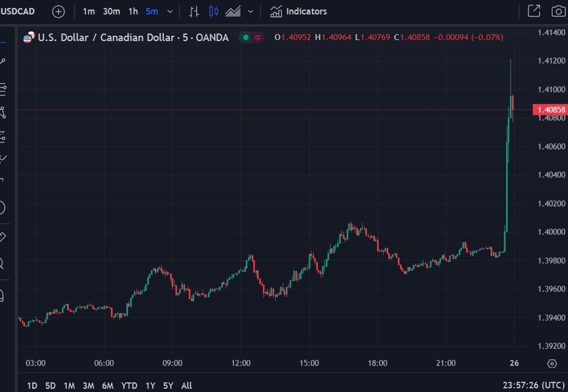This screenshot has width=568, height=392.
Task: Click the add symbol plus icon
Action: 58,11
